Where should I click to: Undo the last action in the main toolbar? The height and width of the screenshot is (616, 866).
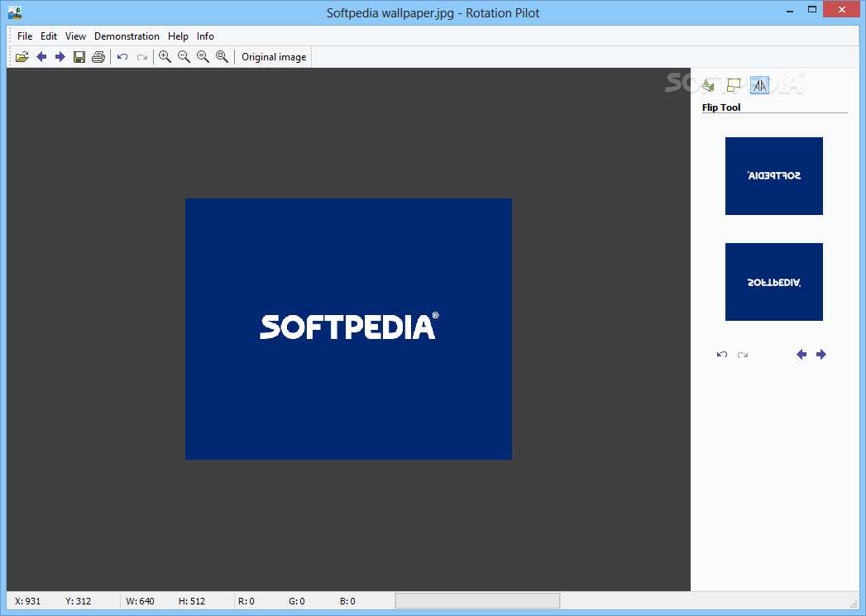(122, 57)
